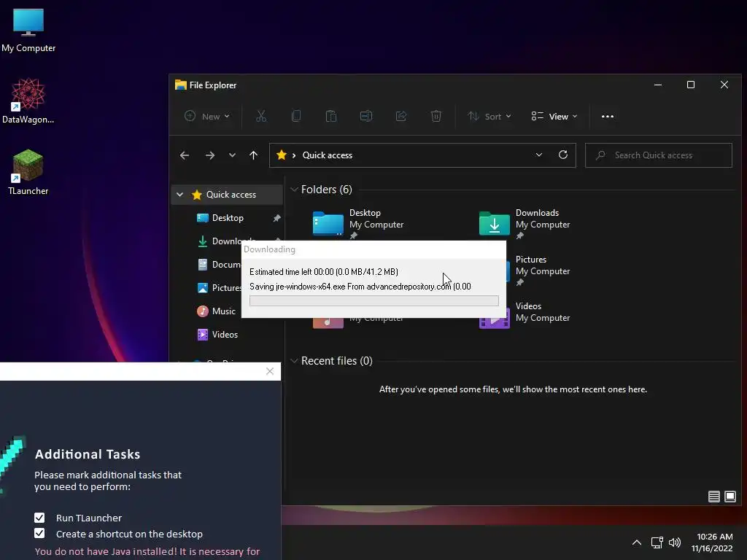Click the Saving jre-windows-x64.exe text
747x560 pixels.
pyautogui.click(x=360, y=286)
